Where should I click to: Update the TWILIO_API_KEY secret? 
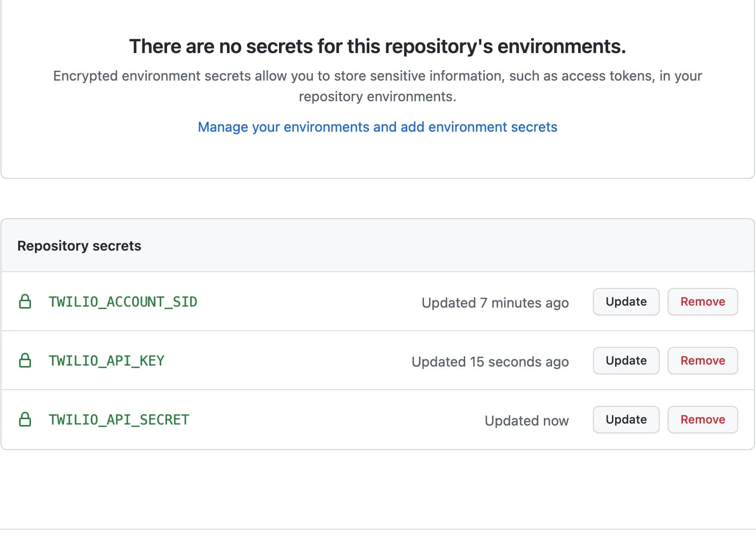point(626,361)
